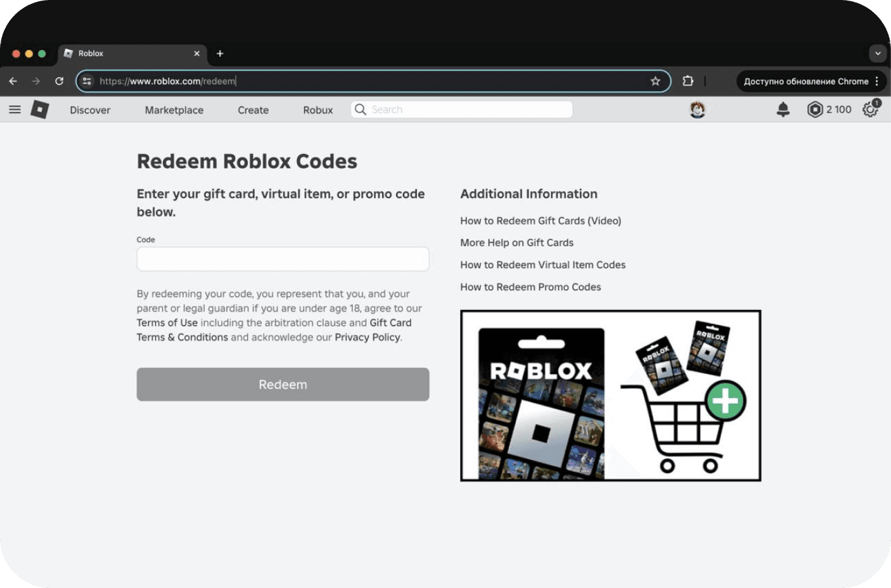
Task: Click the Roblox gift card image
Action: point(610,396)
